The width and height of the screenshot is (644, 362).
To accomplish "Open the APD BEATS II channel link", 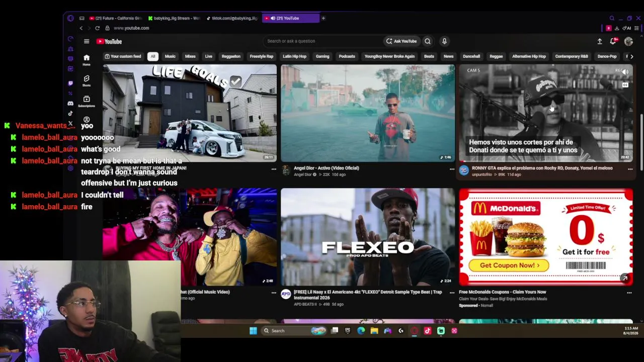I will coord(305,304).
